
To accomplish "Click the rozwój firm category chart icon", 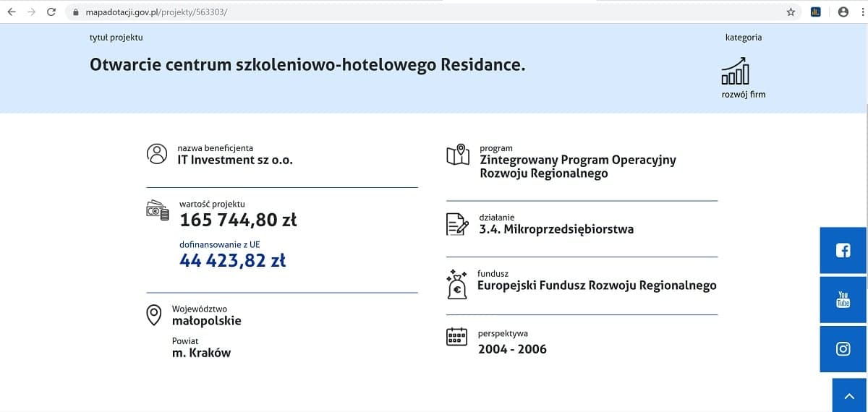I will [x=735, y=70].
